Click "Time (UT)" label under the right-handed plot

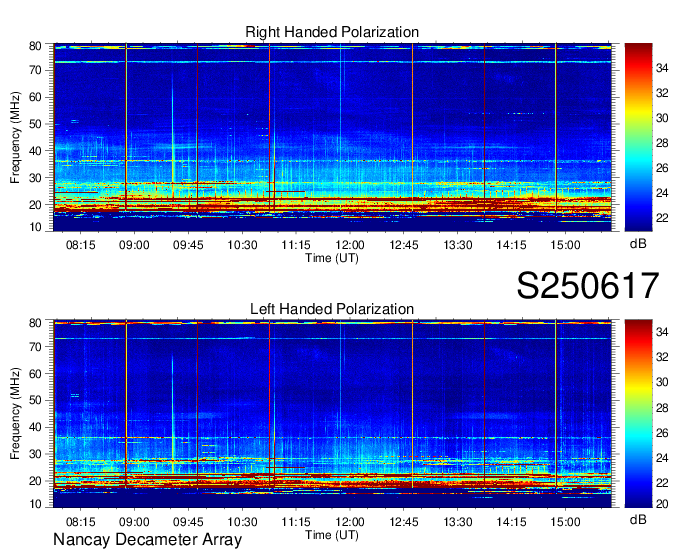(x=332, y=258)
